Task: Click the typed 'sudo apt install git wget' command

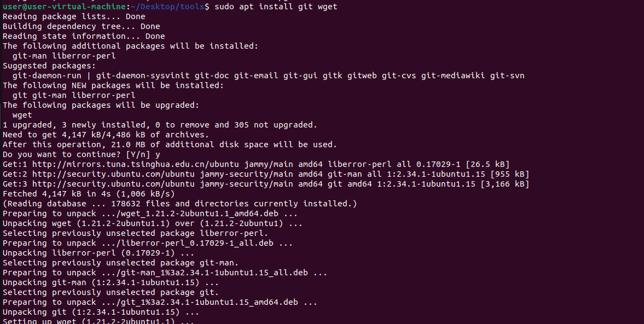Action: coord(276,7)
